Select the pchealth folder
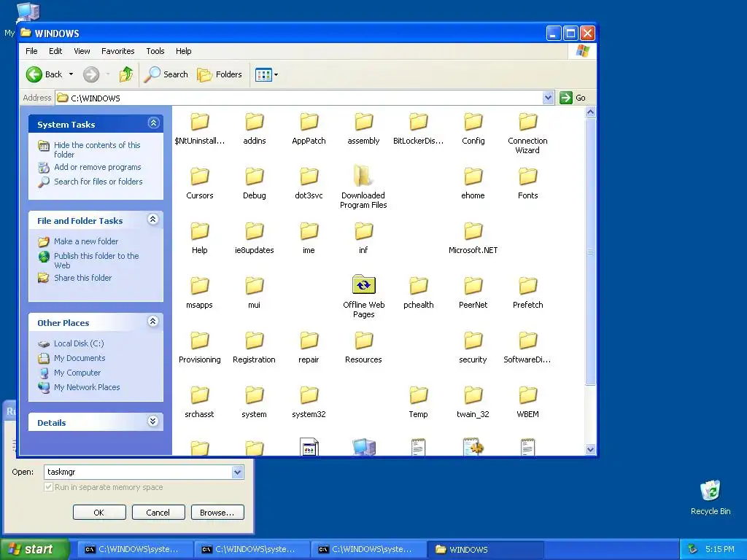 (418, 292)
